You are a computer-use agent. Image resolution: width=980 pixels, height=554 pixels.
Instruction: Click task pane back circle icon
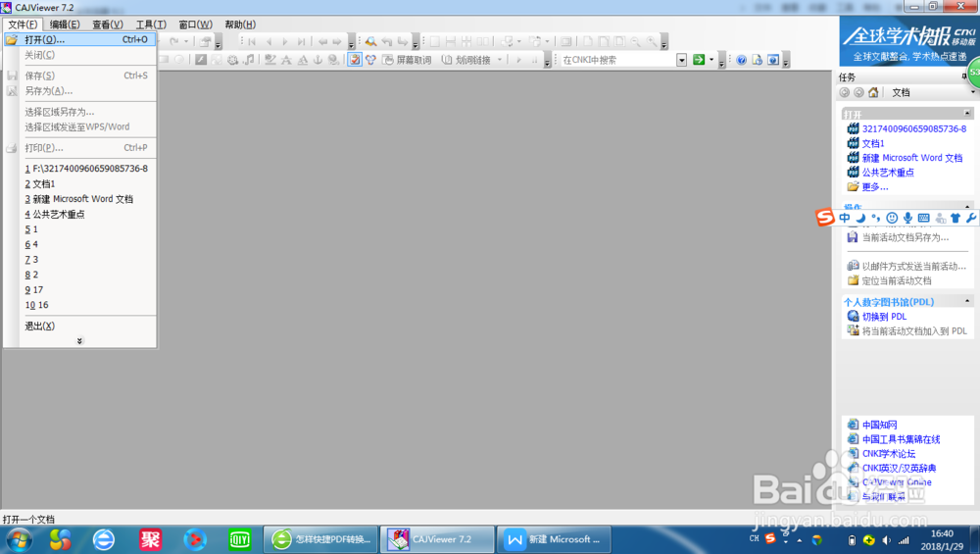(845, 92)
